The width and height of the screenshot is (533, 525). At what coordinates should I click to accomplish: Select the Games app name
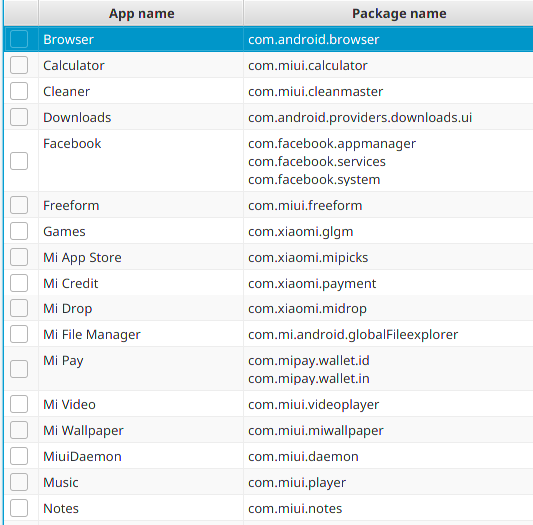point(64,232)
